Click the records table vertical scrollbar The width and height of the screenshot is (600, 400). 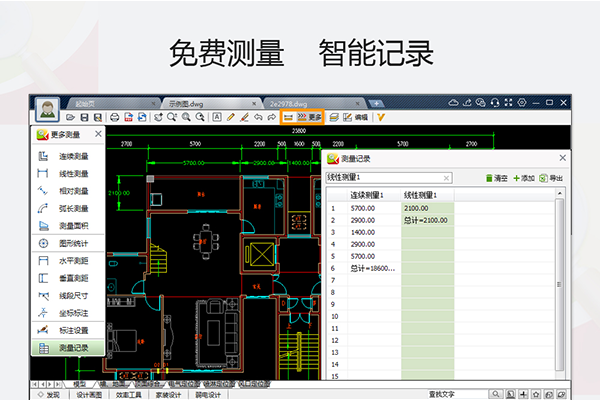(559, 284)
